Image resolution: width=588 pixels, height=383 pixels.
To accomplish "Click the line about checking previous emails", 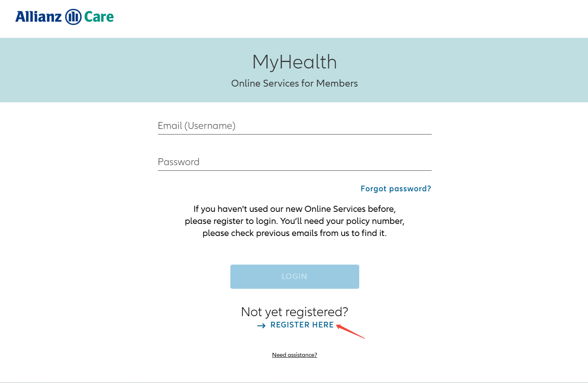I will click(x=294, y=233).
